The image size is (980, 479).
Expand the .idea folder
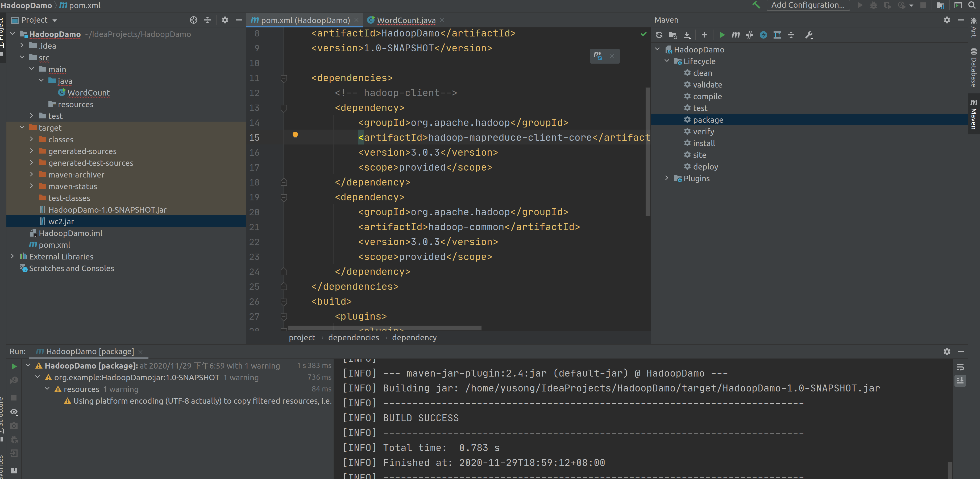tap(22, 46)
